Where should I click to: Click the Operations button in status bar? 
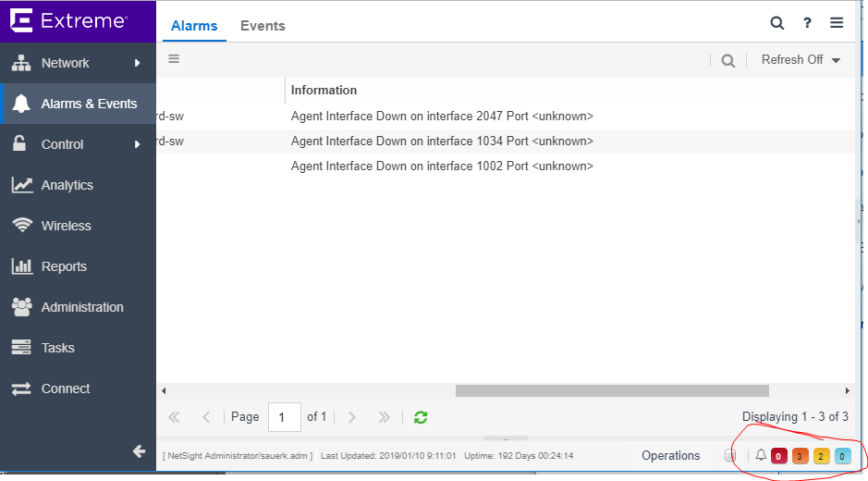pyautogui.click(x=670, y=455)
